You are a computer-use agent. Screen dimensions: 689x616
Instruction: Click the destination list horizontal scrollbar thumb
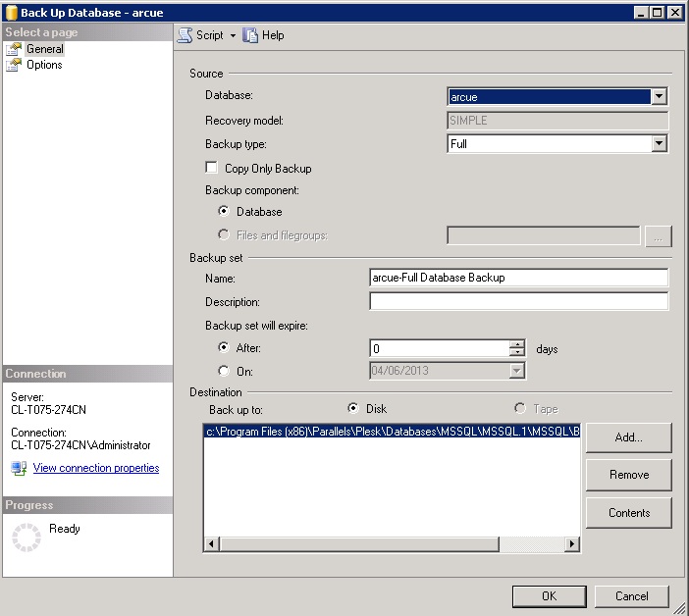[359, 544]
